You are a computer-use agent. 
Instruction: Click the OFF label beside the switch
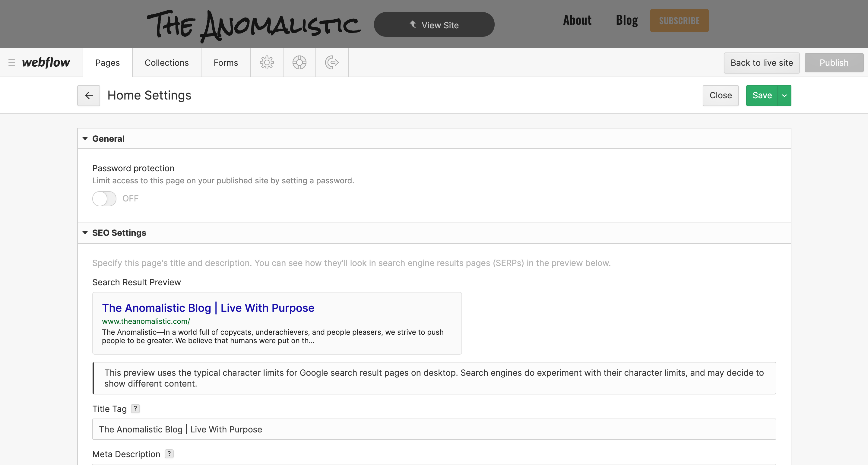point(130,198)
